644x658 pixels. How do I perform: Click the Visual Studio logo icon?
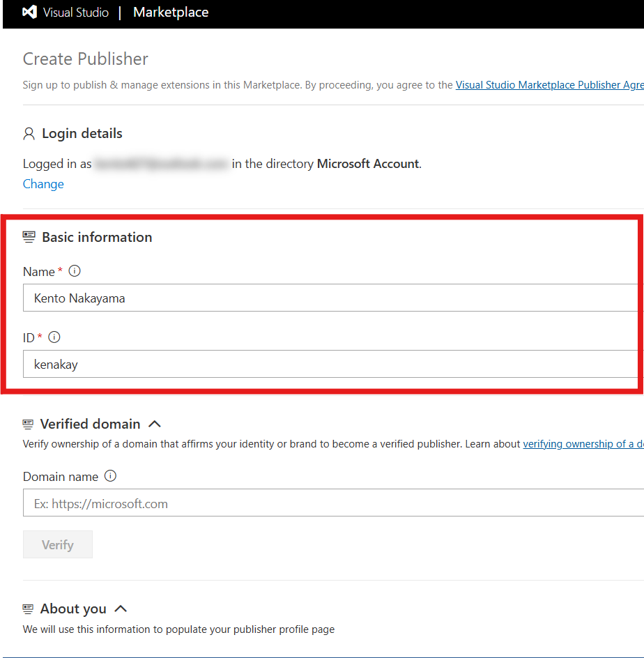click(29, 13)
